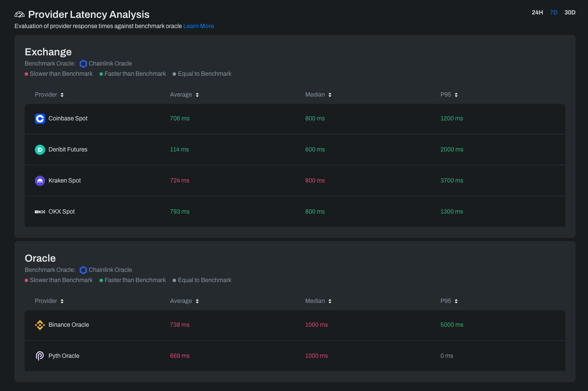Click green Faster than Benchmark dot in Exchange
Image resolution: width=588 pixels, height=391 pixels.
coord(101,74)
